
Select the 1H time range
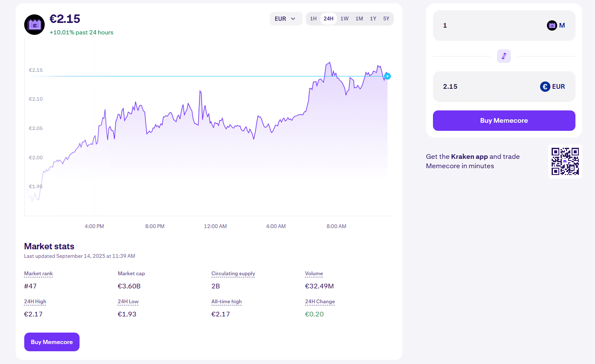click(x=313, y=19)
